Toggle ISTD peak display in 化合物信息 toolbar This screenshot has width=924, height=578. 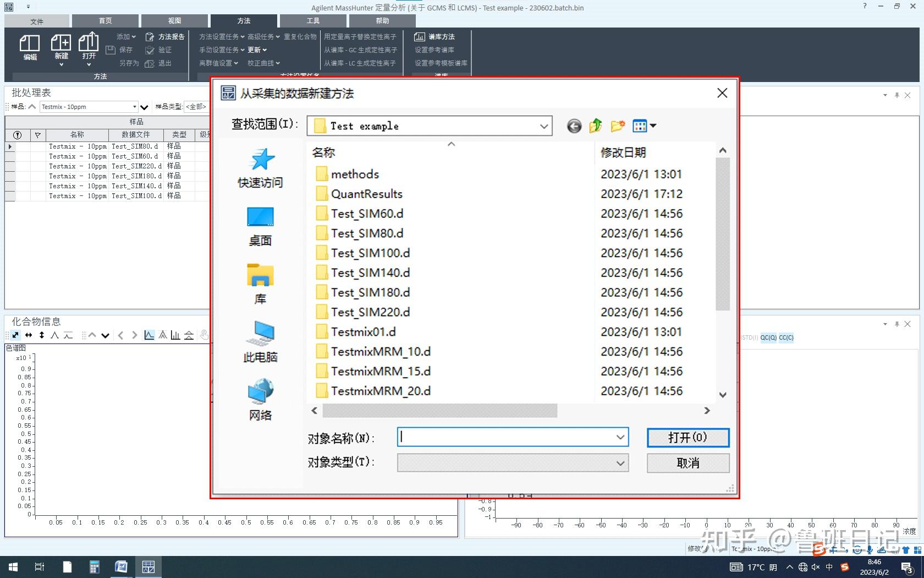click(x=189, y=335)
